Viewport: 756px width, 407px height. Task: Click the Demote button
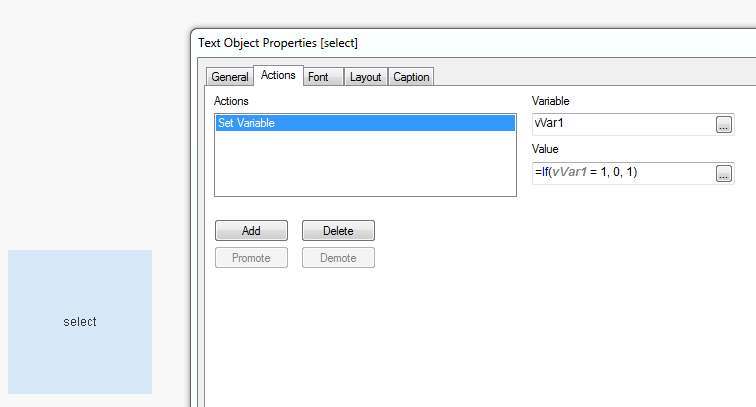(338, 258)
